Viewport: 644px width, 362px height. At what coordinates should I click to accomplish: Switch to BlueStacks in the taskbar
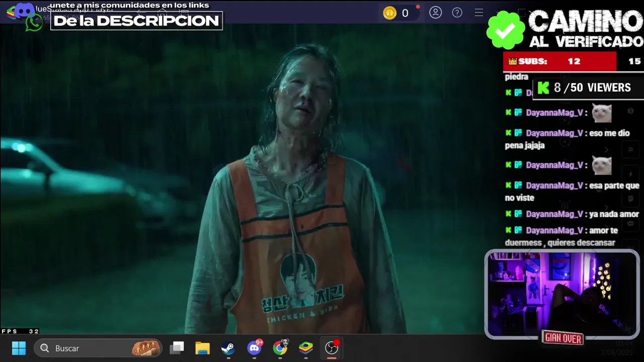click(306, 348)
